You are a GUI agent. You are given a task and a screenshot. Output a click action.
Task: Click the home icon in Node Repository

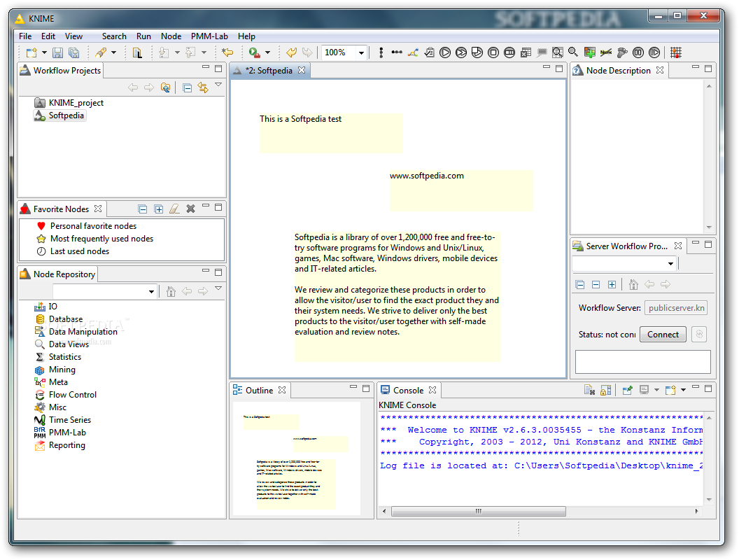[x=171, y=292]
